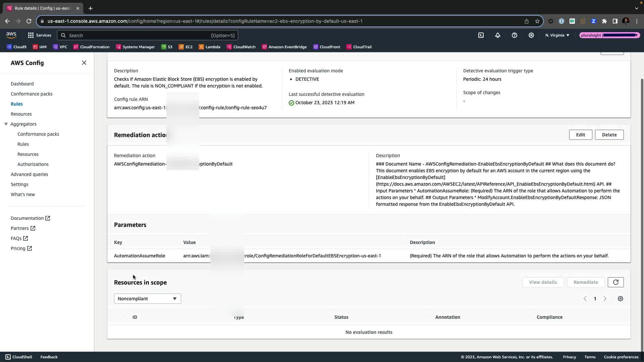Screen dimensions: 644x362
Task: Refresh the Resources in scope table
Action: (x=615, y=282)
